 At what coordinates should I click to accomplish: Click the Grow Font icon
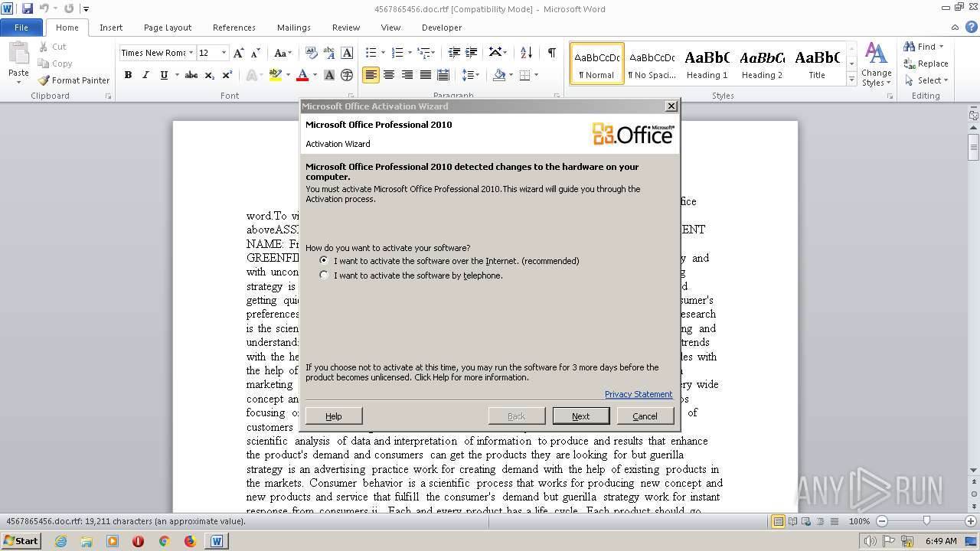point(239,53)
